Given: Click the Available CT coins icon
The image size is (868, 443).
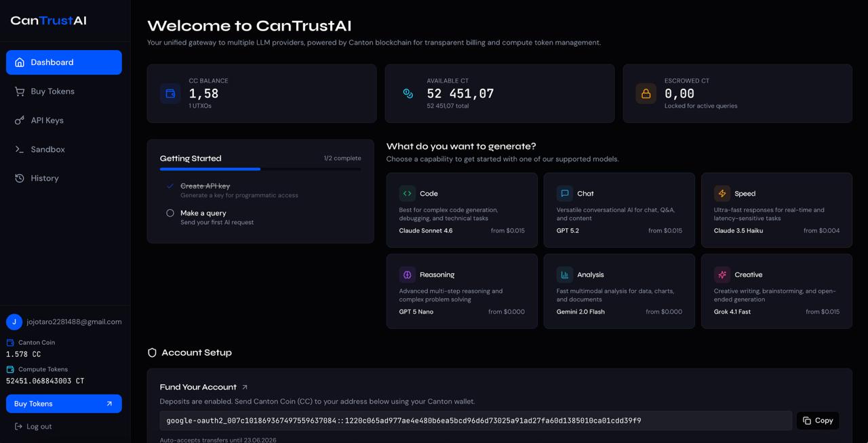Looking at the screenshot, I should (x=408, y=93).
